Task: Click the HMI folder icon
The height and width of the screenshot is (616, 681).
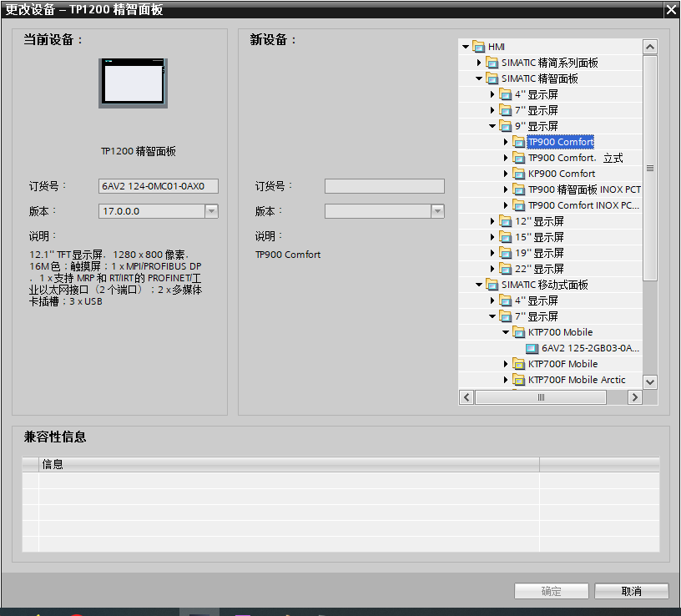Action: coord(478,47)
